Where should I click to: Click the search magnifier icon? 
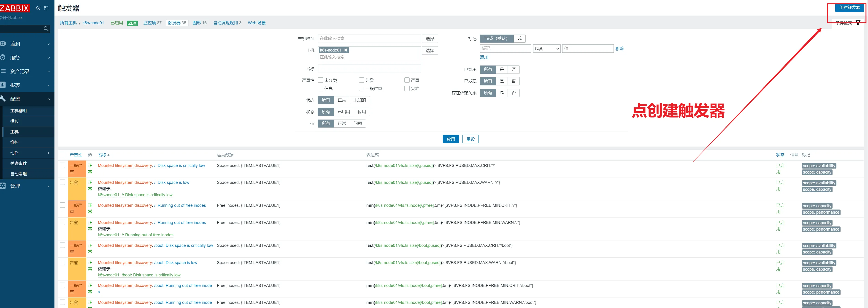46,29
